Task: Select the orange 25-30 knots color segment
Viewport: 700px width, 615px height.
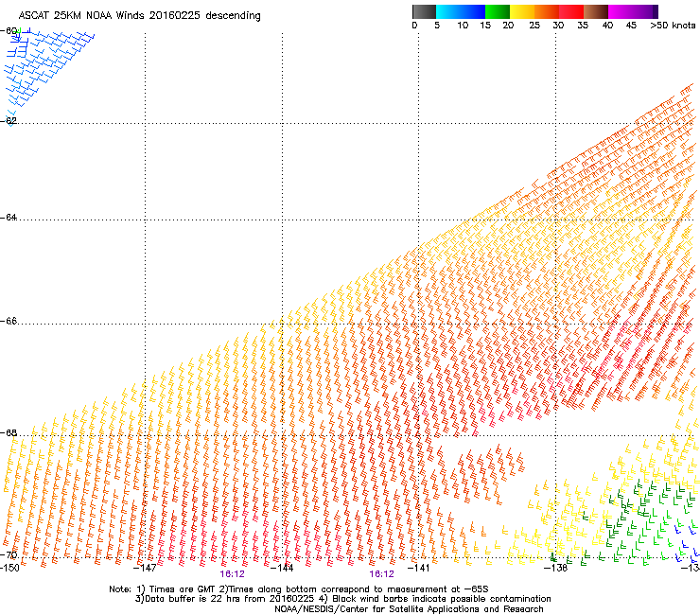Action: point(547,11)
